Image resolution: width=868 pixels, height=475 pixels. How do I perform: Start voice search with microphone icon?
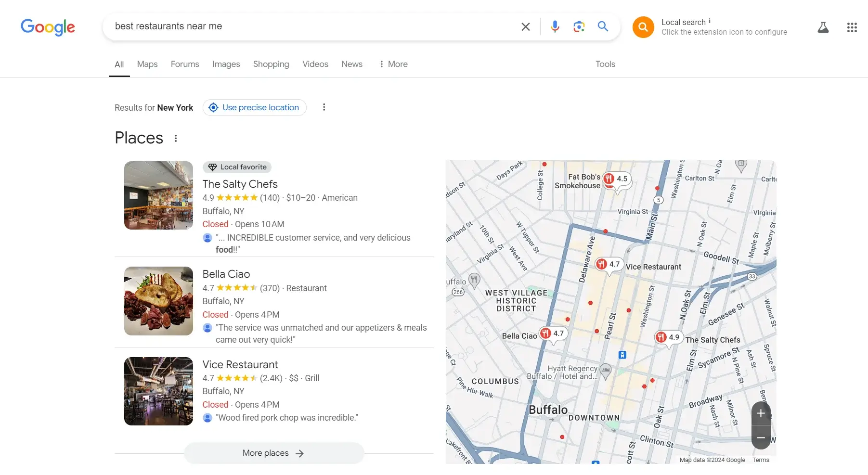(x=555, y=26)
